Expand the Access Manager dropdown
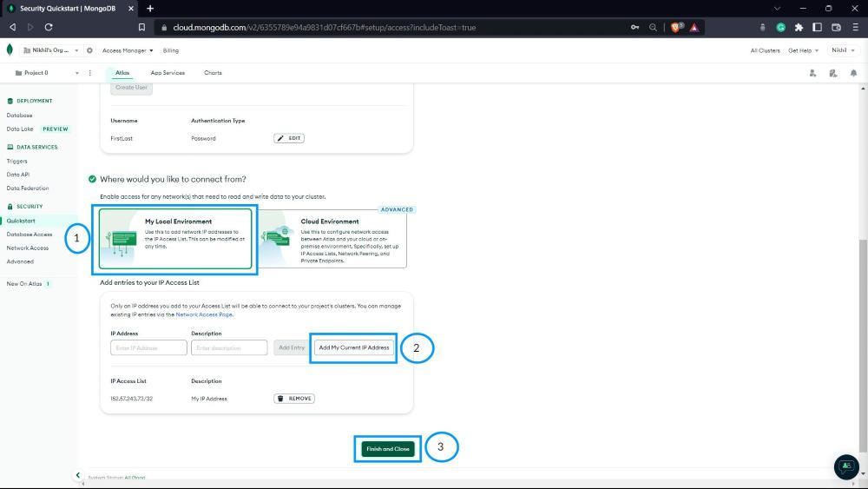The height and width of the screenshot is (489, 868). point(128,50)
